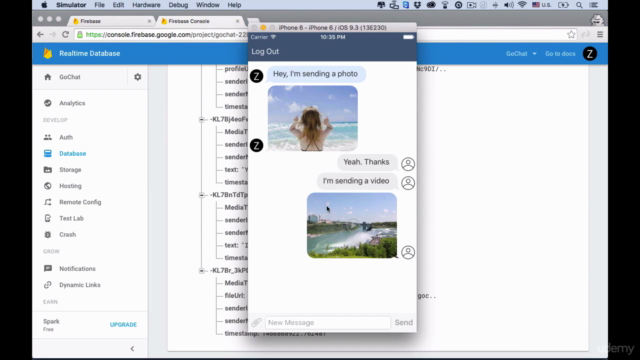This screenshot has height=360, width=640.
Task: Tap Log Out in the simulator
Action: [265, 51]
